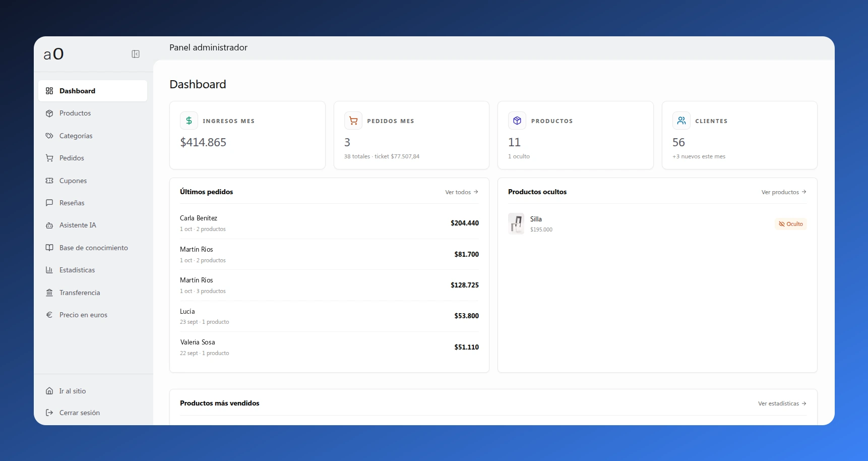
Task: Click the box icon in Productos card
Action: [x=517, y=121]
